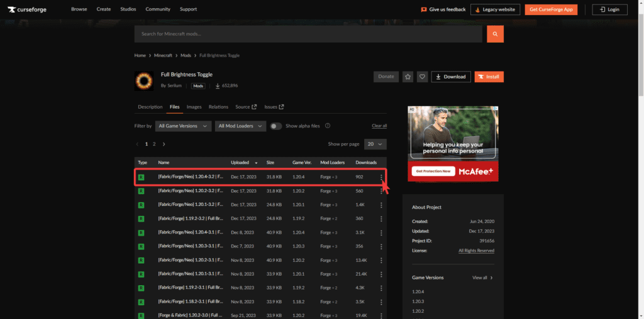
Task: Expand the All Game Versions dropdown
Action: point(183,126)
